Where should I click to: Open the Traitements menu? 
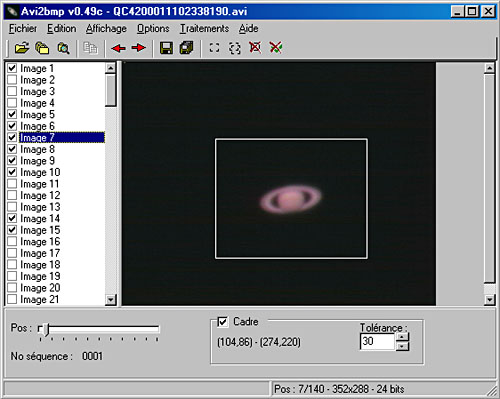[x=204, y=29]
